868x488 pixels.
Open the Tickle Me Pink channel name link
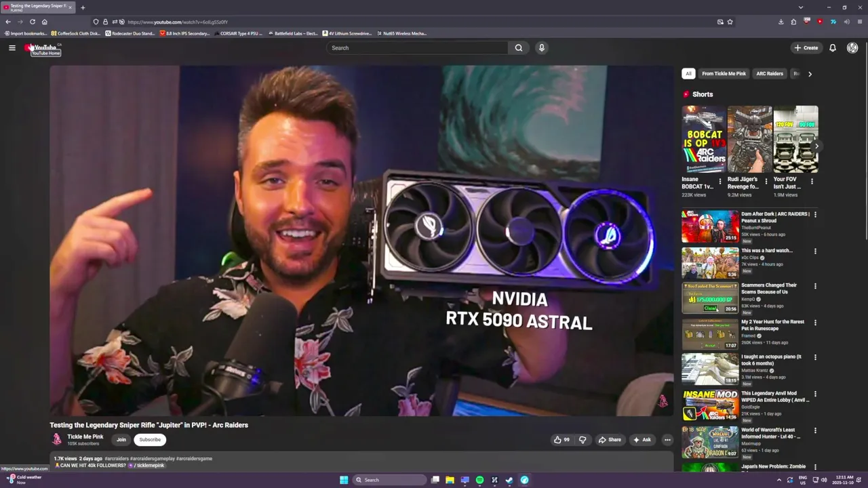coord(85,436)
